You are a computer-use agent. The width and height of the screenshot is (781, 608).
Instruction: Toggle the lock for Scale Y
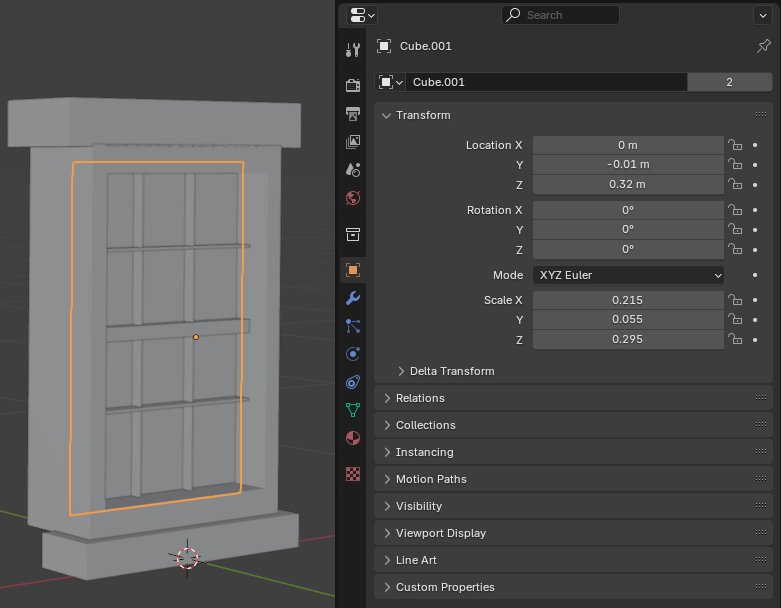[x=735, y=320]
